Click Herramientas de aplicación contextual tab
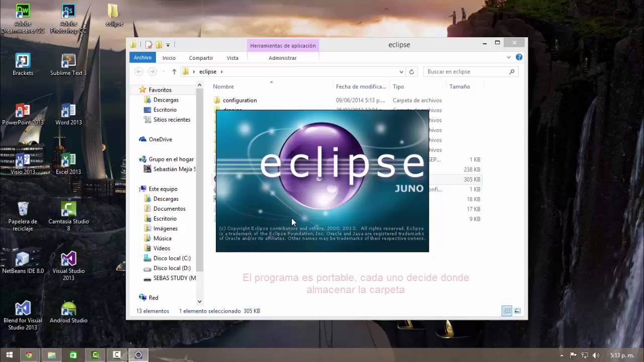This screenshot has width=644, height=362. [283, 46]
